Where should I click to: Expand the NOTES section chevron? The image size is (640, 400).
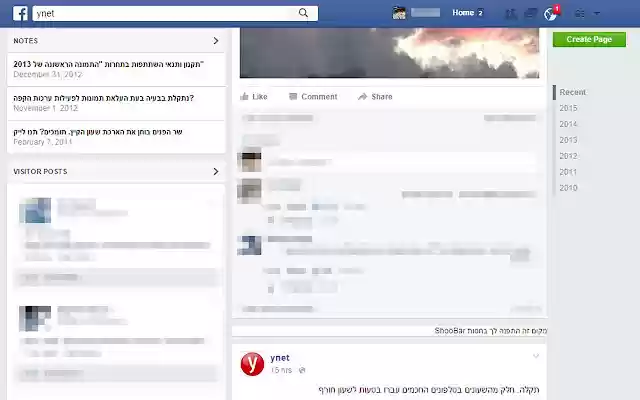[x=216, y=41]
